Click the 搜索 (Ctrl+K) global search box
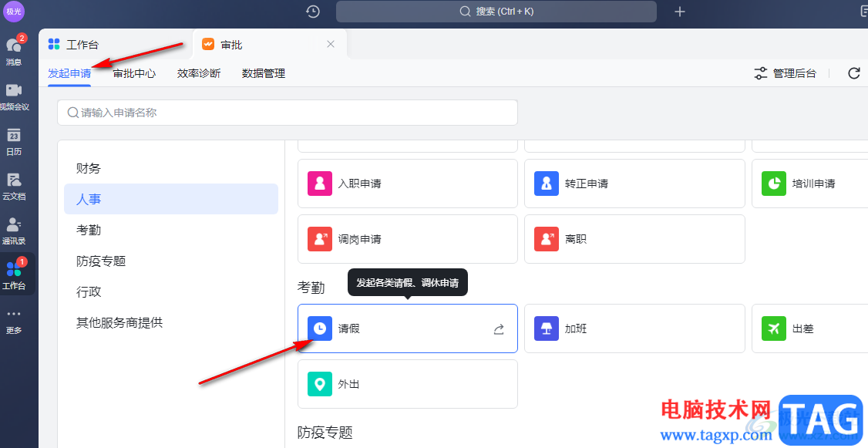This screenshot has height=448, width=868. coord(496,11)
